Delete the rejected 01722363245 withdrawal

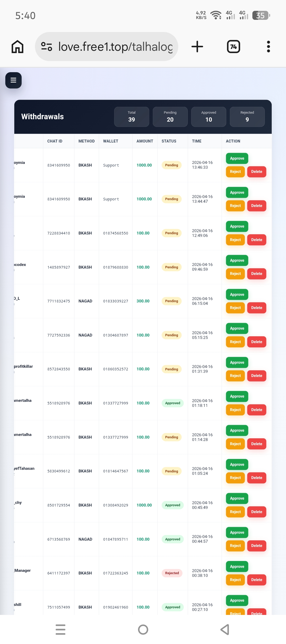[257, 580]
